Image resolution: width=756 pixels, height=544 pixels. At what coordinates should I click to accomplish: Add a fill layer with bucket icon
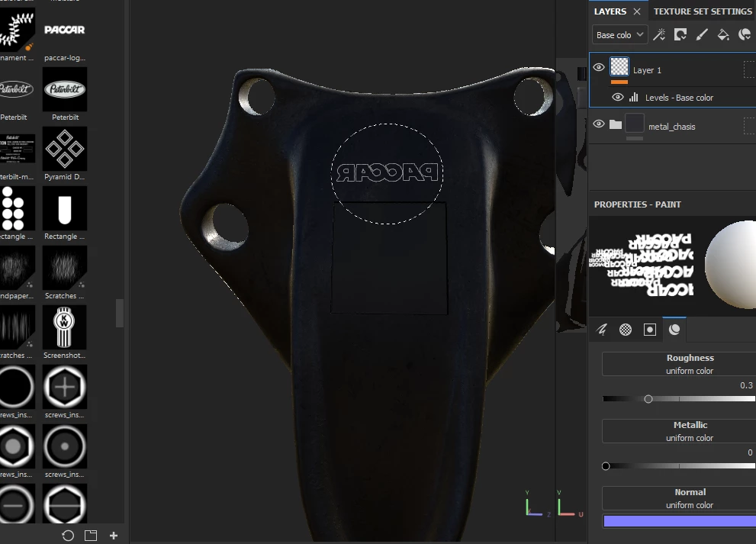[723, 34]
